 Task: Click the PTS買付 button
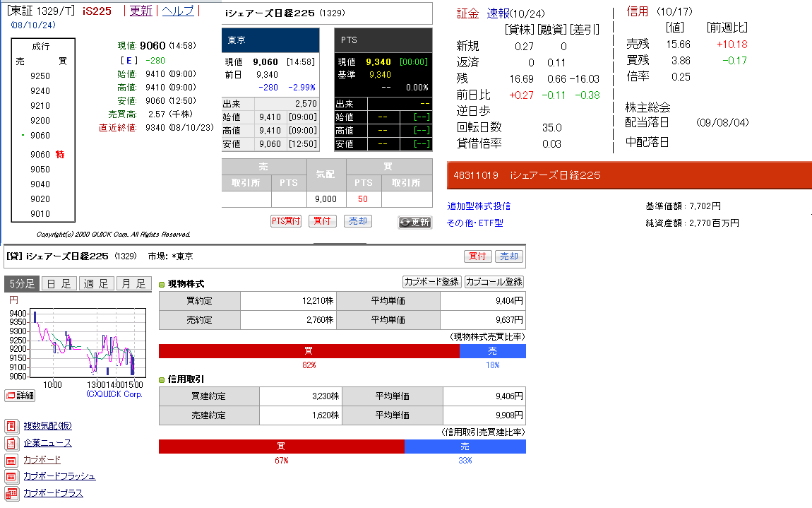[x=286, y=221]
